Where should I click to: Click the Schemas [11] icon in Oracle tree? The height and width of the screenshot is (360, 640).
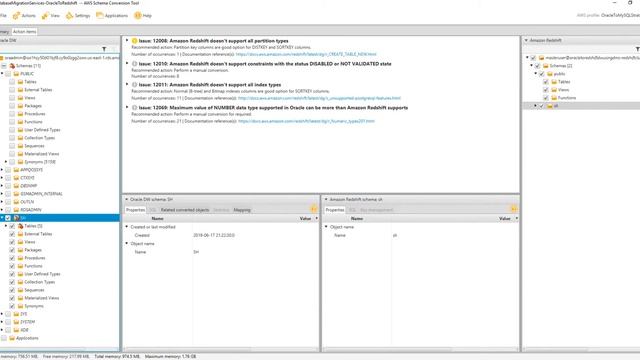[12, 66]
